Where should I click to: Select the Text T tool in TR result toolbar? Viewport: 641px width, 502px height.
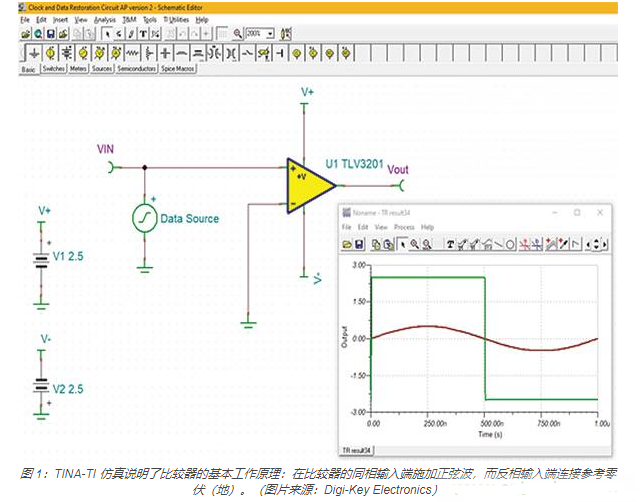(450, 244)
